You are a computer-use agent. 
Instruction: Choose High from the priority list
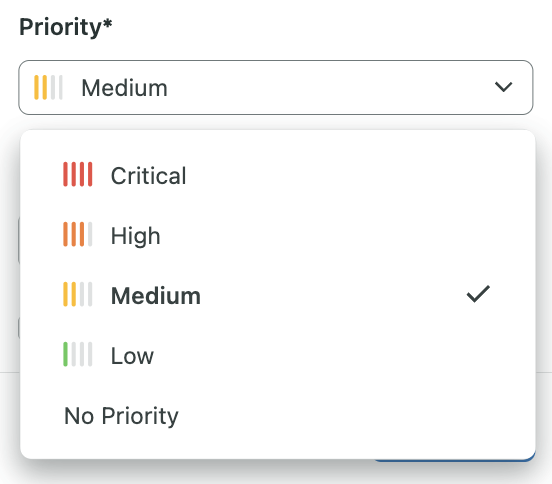pyautogui.click(x=136, y=235)
